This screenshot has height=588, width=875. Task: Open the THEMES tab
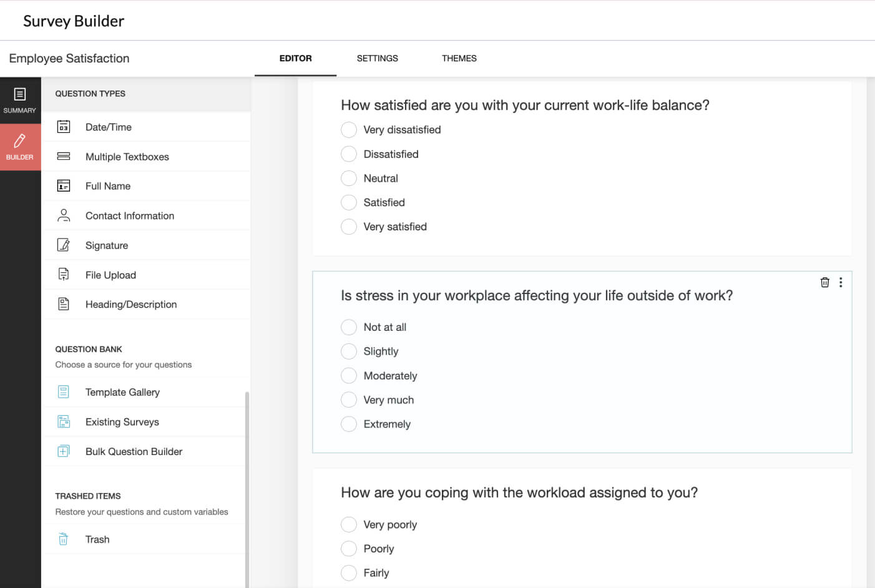click(459, 58)
